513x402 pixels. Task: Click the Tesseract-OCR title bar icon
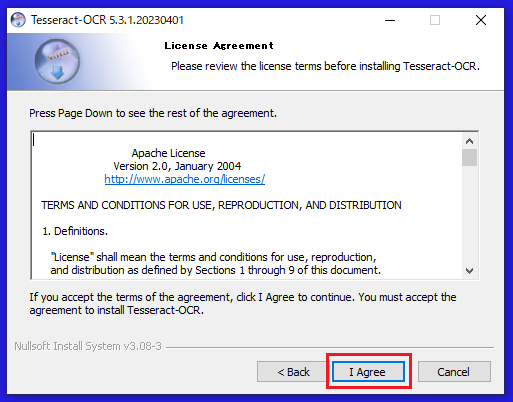click(x=18, y=20)
